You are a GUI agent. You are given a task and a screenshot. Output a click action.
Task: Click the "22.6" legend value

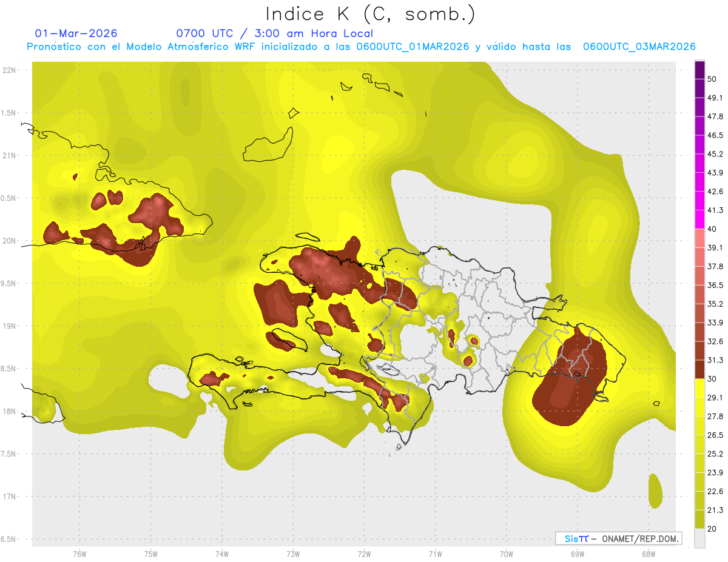click(x=715, y=492)
